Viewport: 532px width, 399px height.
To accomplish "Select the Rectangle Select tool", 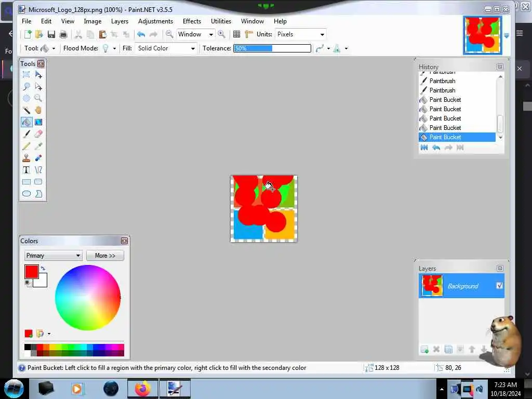I will click(26, 74).
